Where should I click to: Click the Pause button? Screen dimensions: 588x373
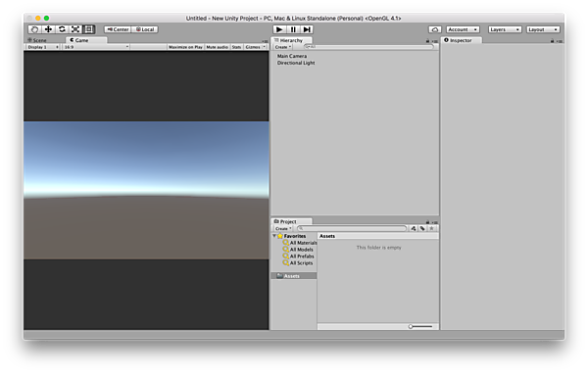(x=293, y=29)
